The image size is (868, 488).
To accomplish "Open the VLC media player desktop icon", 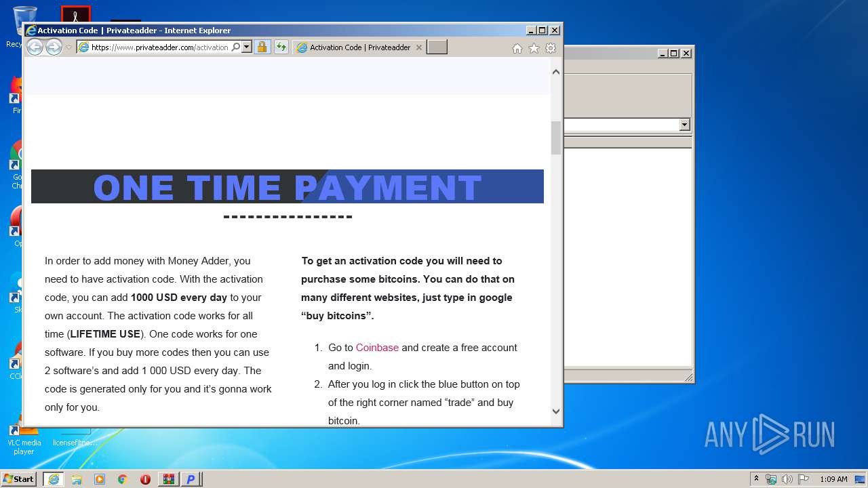I will [x=24, y=439].
